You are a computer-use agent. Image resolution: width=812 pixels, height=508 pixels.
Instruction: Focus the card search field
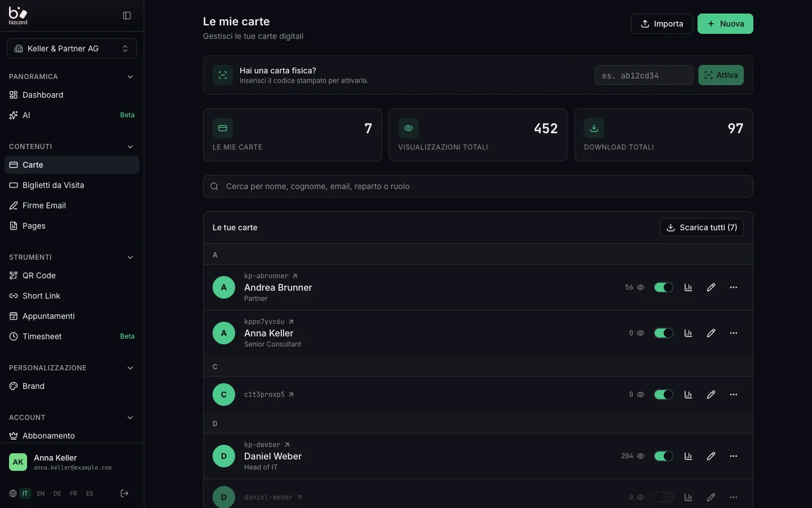click(478, 186)
